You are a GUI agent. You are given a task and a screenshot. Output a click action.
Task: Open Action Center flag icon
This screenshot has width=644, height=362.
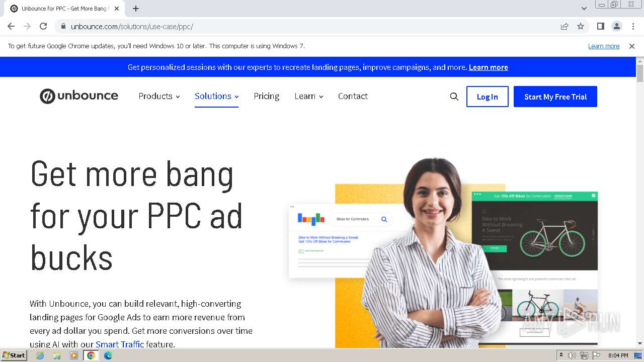click(596, 355)
